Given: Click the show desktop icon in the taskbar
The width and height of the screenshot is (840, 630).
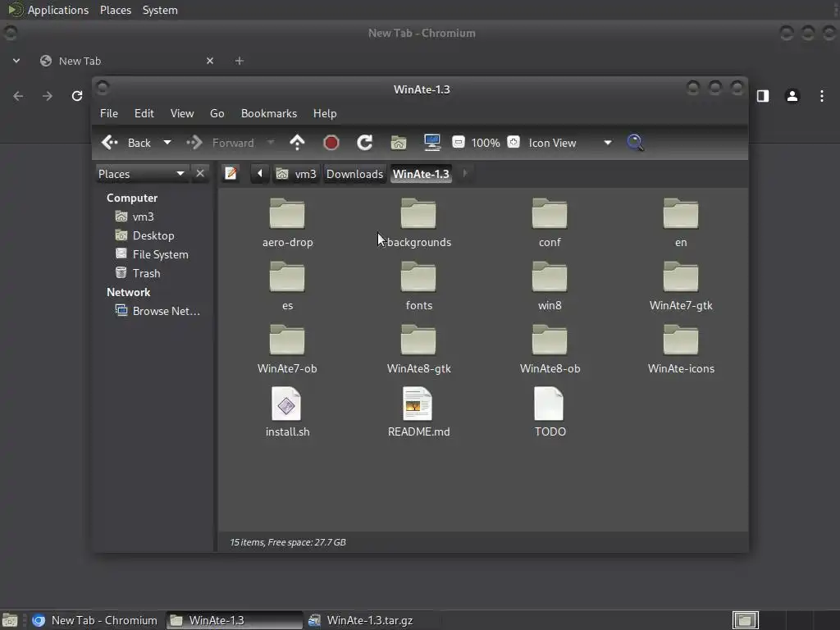Looking at the screenshot, I should 10,620.
